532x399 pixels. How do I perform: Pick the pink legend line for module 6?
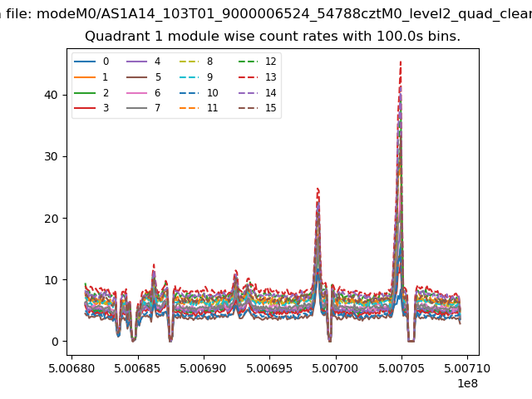(136, 93)
